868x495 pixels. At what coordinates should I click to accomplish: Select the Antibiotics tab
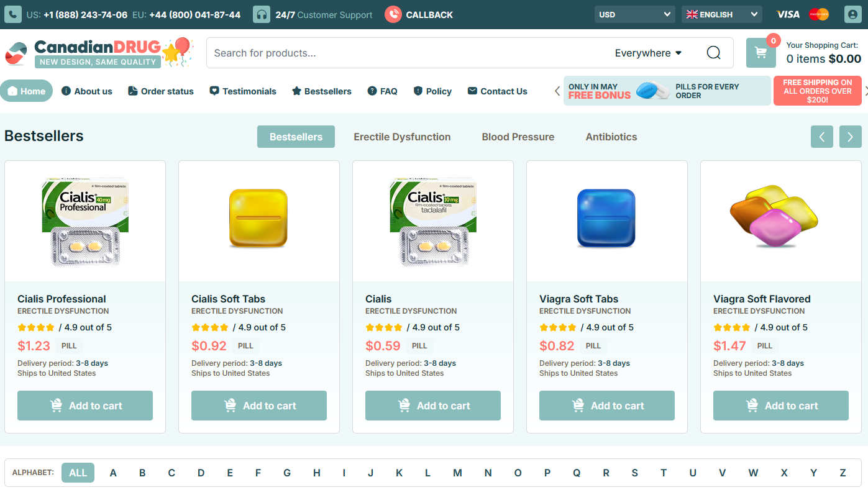tap(611, 137)
